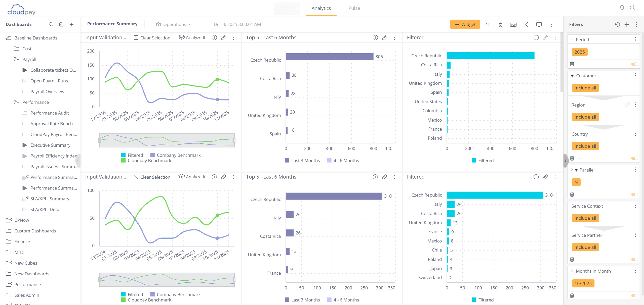Click left handle of top chart range slider
Screen dimensions: 644x305
(x=100, y=140)
